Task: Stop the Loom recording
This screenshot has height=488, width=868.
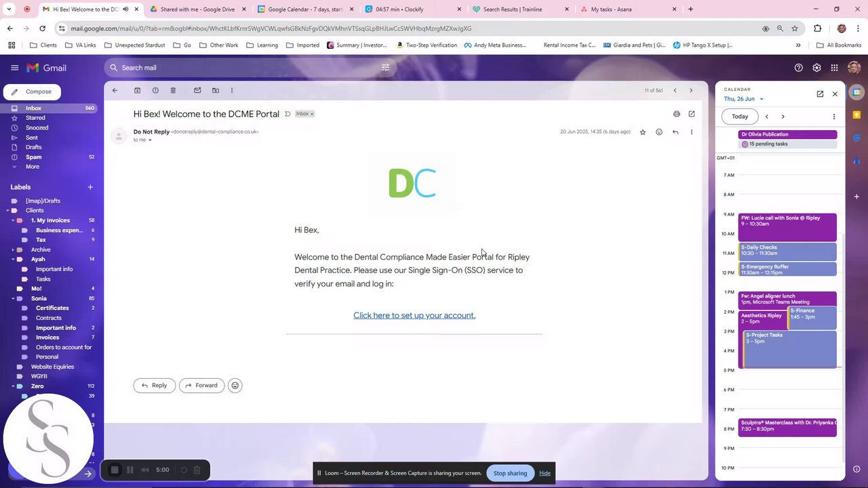Action: [115, 470]
